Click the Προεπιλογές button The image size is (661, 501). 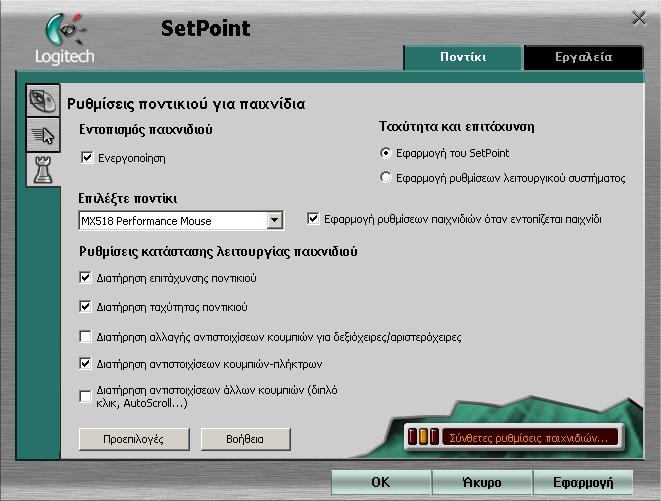(134, 439)
